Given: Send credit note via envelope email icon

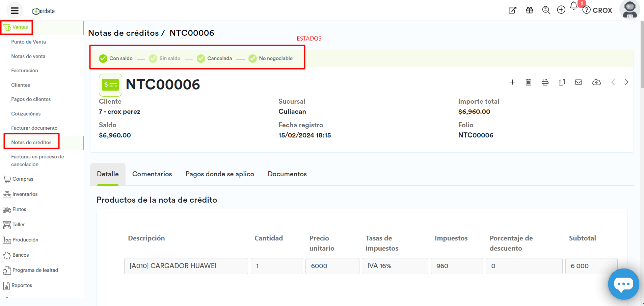Looking at the screenshot, I should [579, 82].
